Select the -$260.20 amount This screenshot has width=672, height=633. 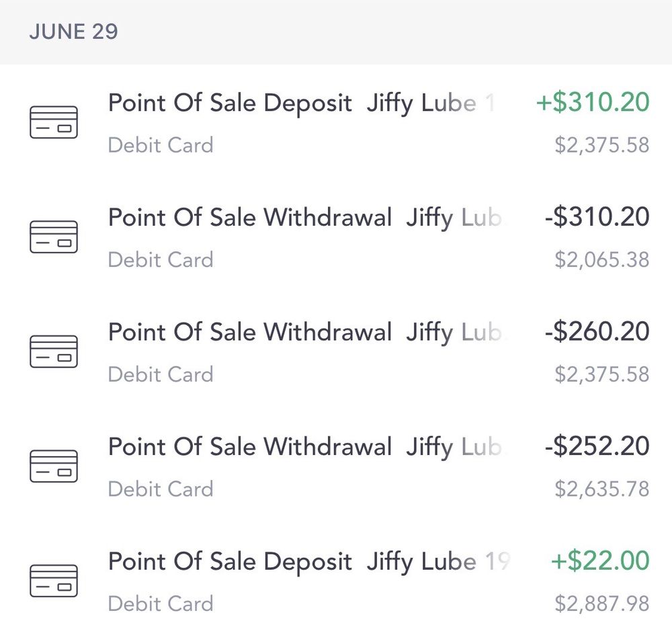click(597, 332)
